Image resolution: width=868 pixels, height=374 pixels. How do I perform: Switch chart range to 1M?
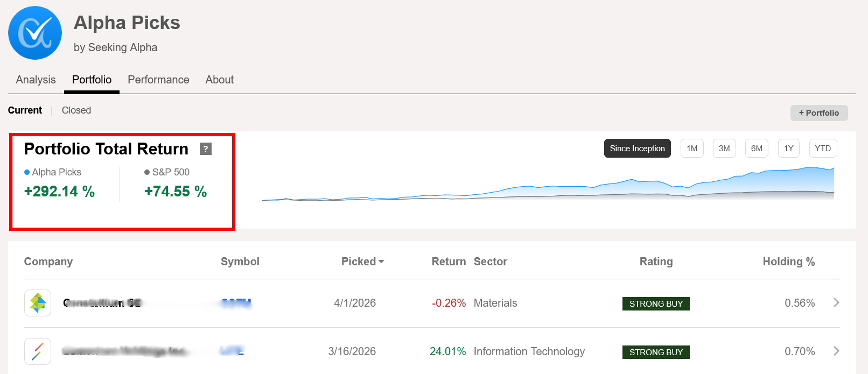692,149
